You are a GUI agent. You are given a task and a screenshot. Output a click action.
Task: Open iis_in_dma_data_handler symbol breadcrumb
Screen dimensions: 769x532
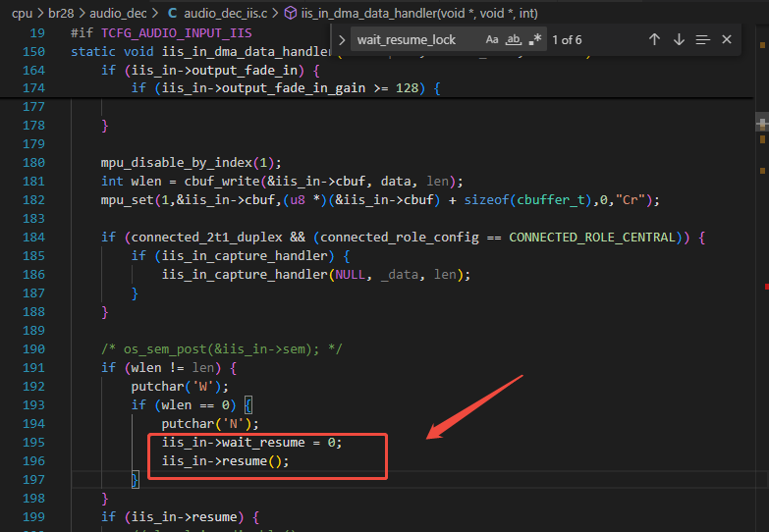[419, 13]
